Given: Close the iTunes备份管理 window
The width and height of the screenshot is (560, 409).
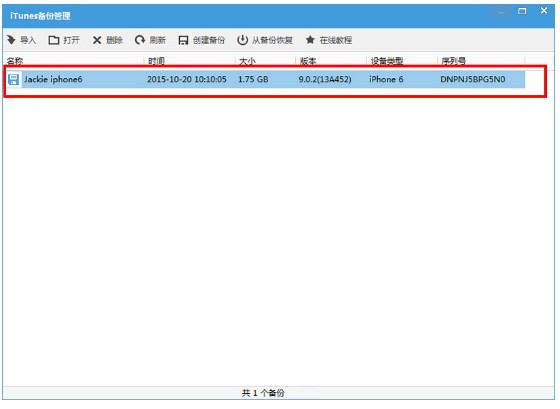Looking at the screenshot, I should click(x=544, y=11).
